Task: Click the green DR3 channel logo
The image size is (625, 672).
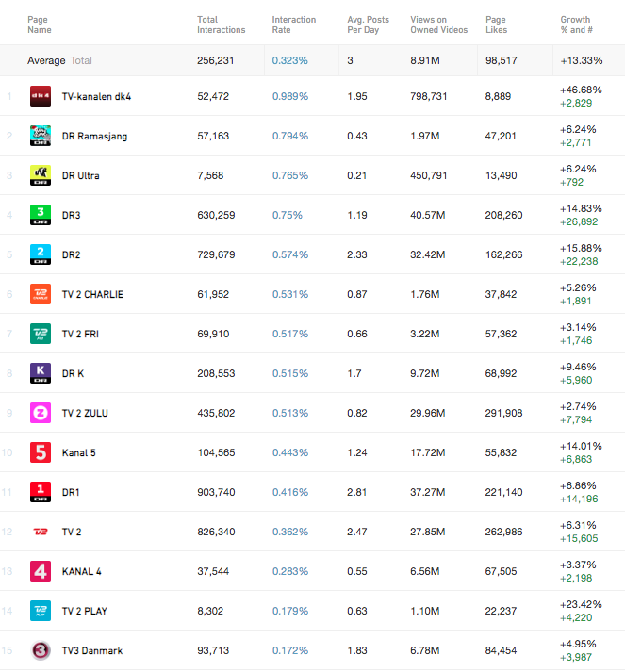Action: point(41,215)
